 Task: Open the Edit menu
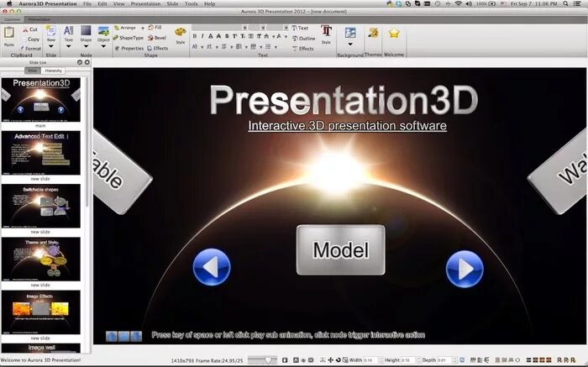tap(102, 3)
